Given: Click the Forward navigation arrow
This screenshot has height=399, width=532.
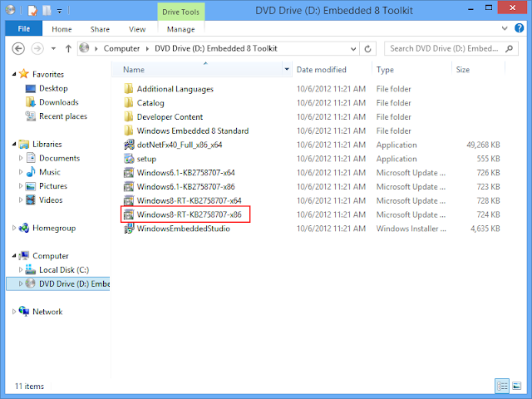Looking at the screenshot, I should tap(37, 48).
